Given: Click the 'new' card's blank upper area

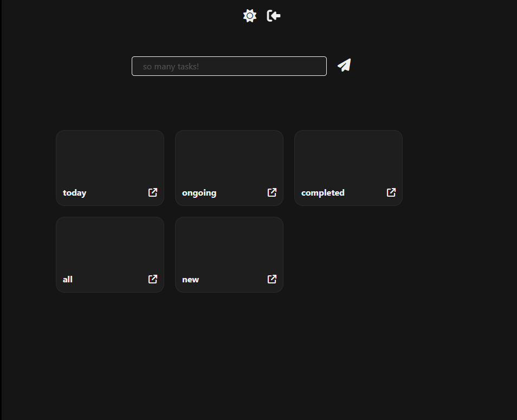Looking at the screenshot, I should coord(229,244).
